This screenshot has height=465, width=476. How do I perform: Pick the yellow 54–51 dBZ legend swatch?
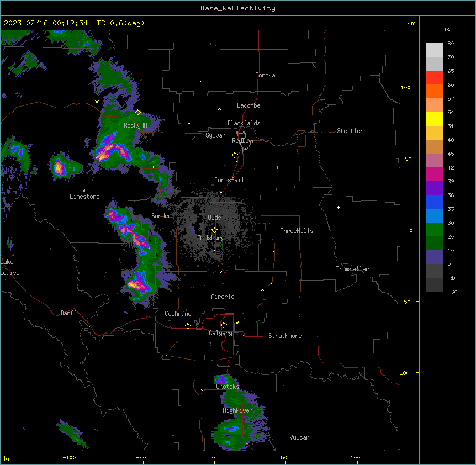[434, 119]
